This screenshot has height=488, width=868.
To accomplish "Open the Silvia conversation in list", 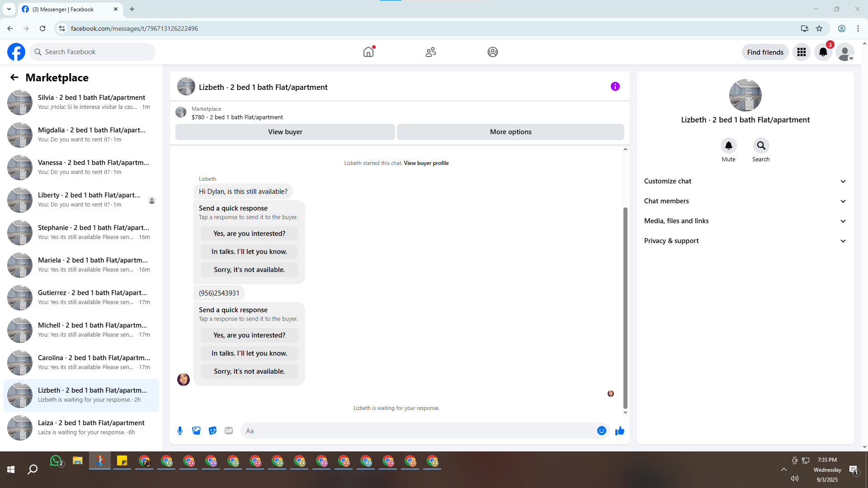I will 81,102.
